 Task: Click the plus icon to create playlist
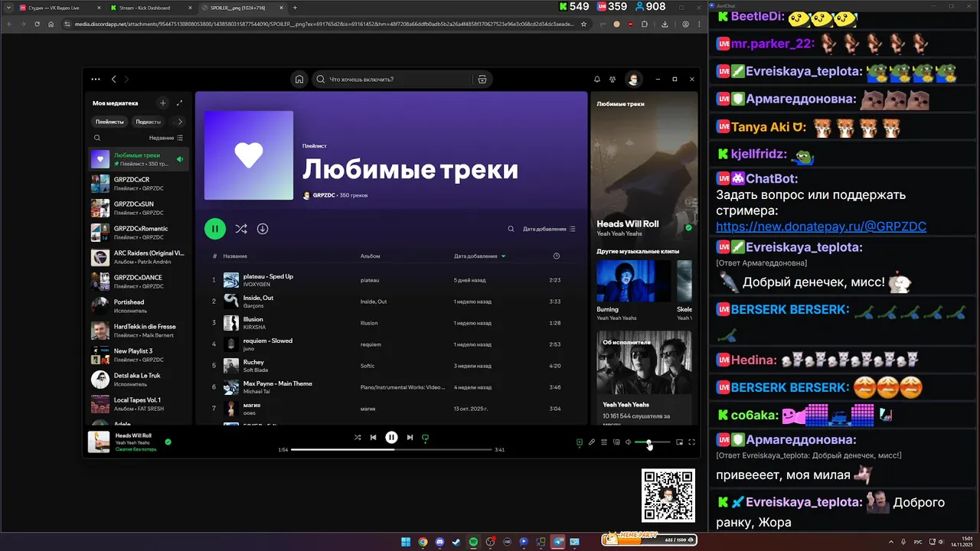(162, 103)
